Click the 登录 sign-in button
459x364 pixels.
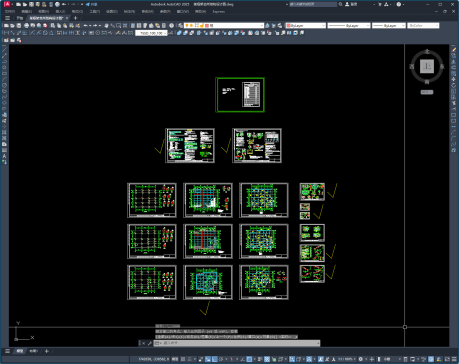pyautogui.click(x=351, y=4)
